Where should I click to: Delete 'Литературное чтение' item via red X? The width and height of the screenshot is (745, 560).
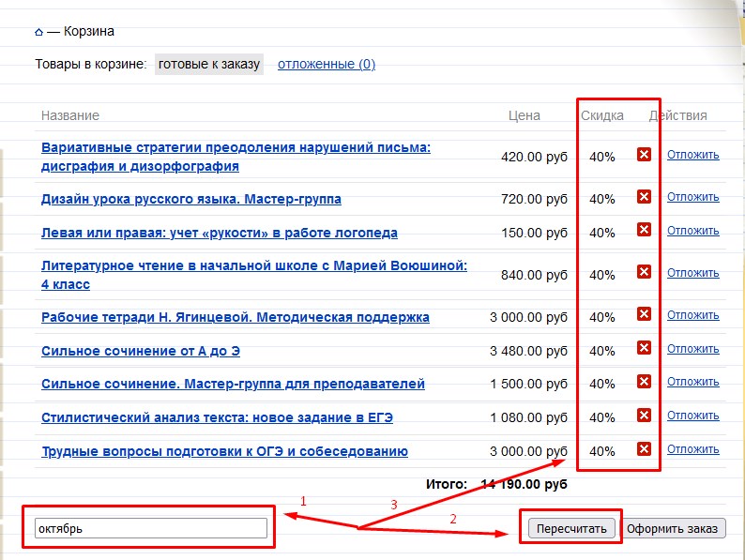click(644, 272)
